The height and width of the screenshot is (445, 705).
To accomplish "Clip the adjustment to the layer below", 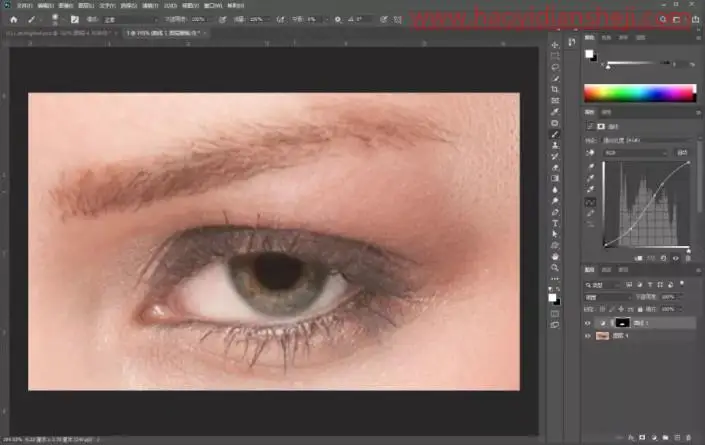I will click(638, 258).
